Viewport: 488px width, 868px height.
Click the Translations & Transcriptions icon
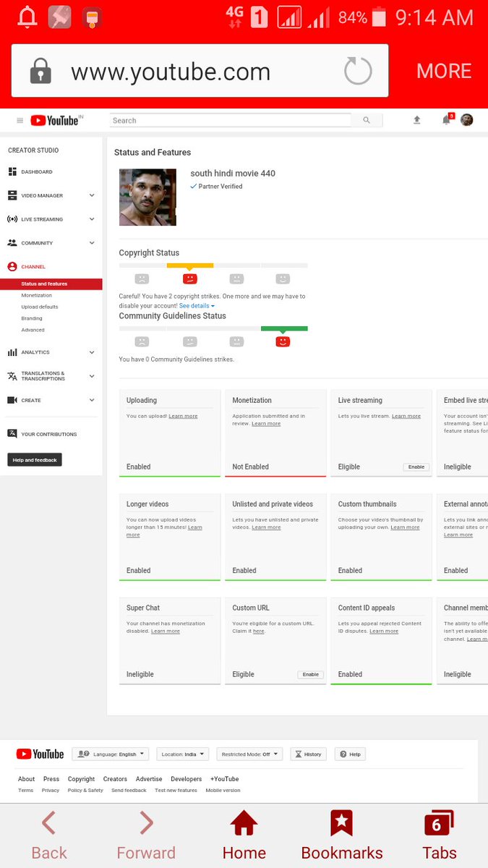point(12,376)
